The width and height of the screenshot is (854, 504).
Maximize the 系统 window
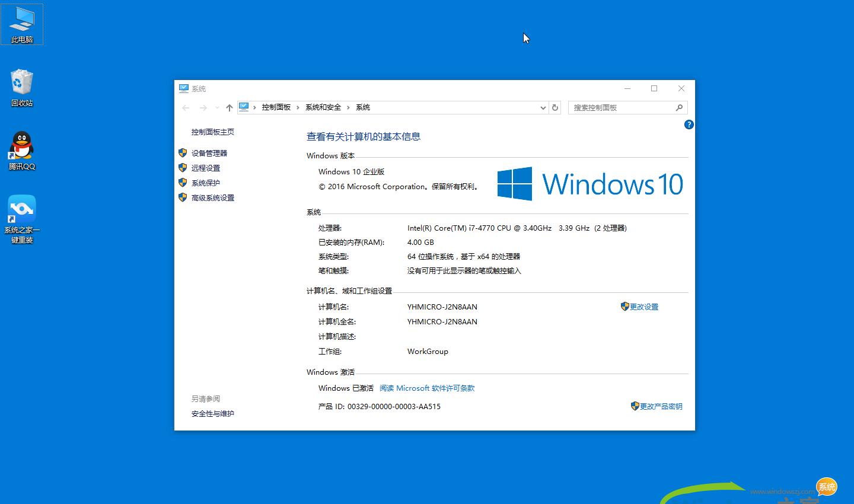pyautogui.click(x=654, y=88)
